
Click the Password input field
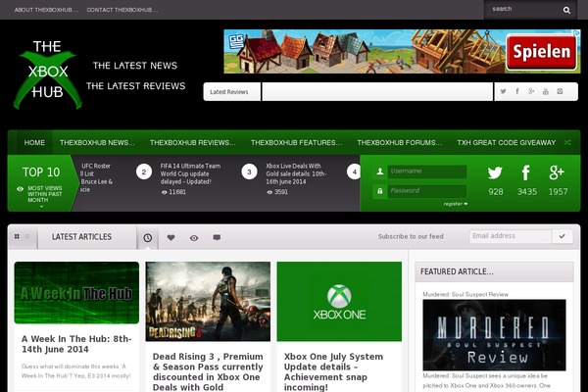tap(426, 191)
